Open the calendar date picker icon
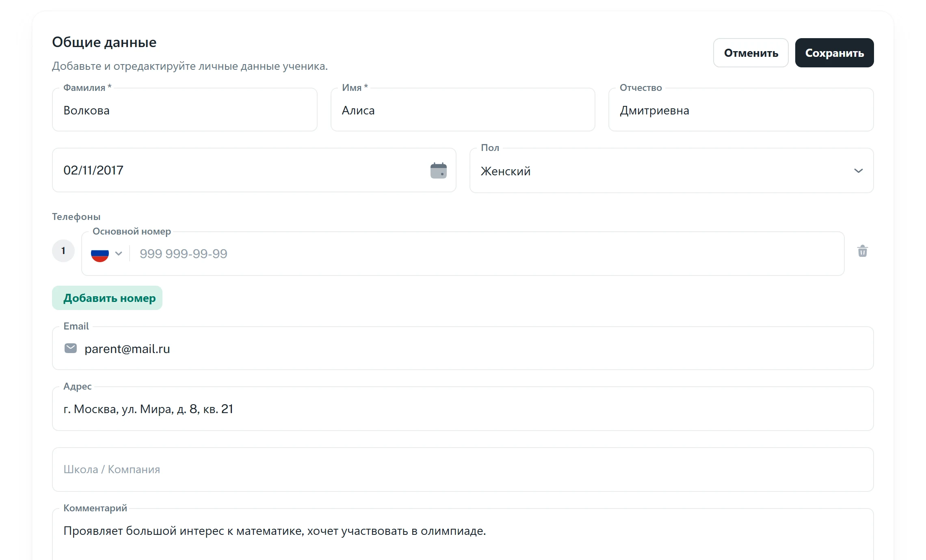 tap(438, 170)
